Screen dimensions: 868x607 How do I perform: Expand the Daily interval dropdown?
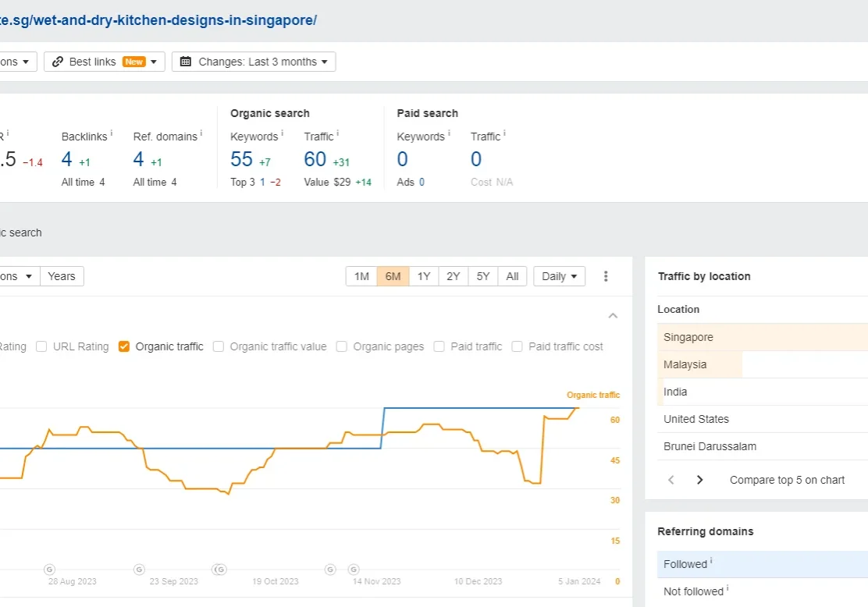pos(559,276)
